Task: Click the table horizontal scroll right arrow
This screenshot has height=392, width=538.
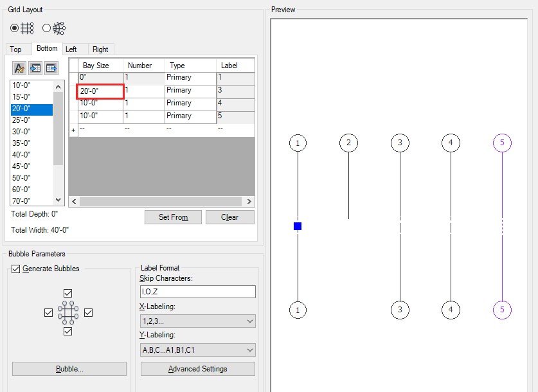Action: point(249,201)
